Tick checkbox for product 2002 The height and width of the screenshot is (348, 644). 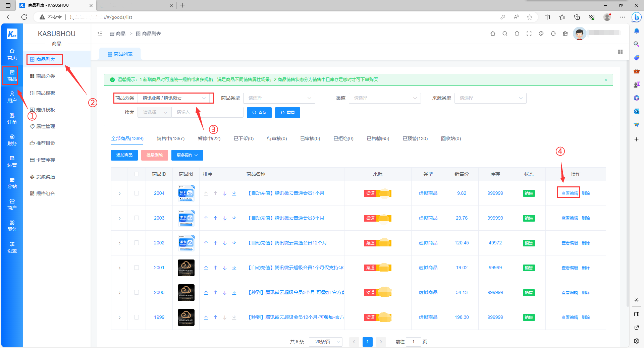click(x=137, y=243)
